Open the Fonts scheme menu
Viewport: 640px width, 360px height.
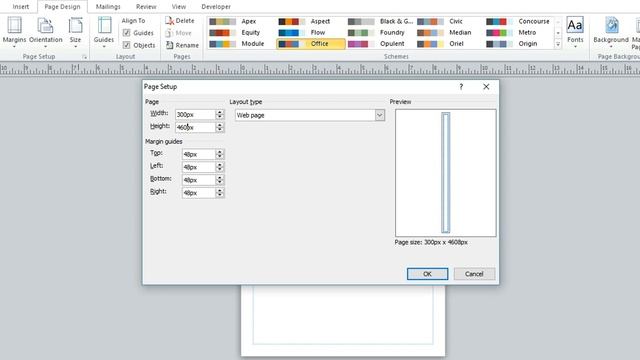575,32
